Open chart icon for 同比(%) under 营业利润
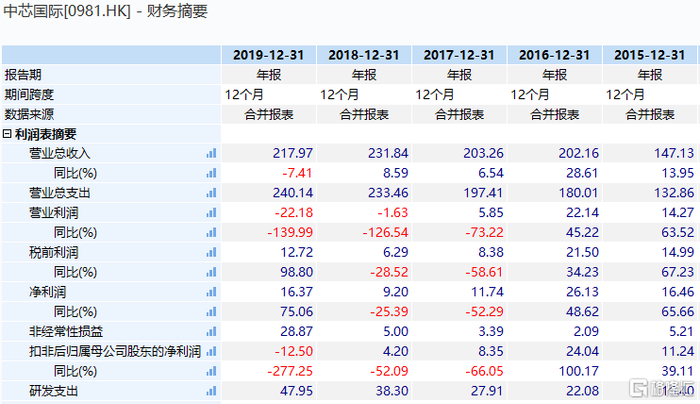The image size is (700, 404). pyautogui.click(x=211, y=233)
